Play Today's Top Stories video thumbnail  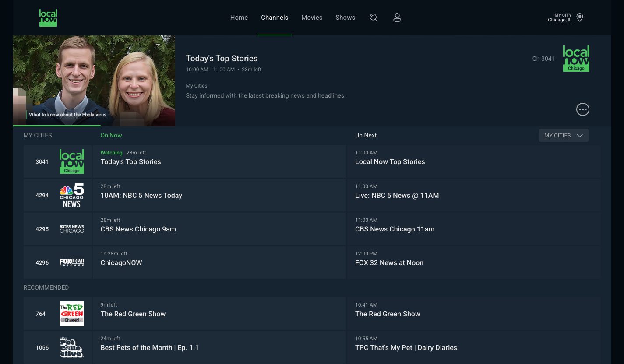94,80
